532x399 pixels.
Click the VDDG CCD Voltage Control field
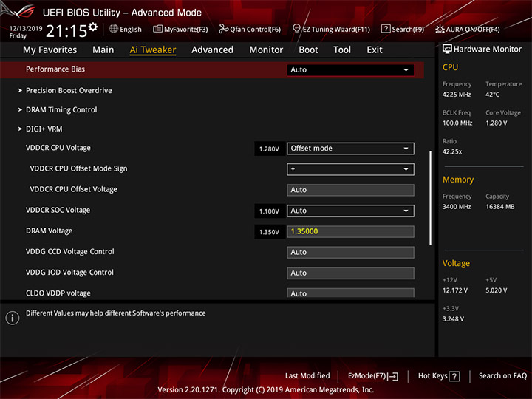tap(350, 253)
